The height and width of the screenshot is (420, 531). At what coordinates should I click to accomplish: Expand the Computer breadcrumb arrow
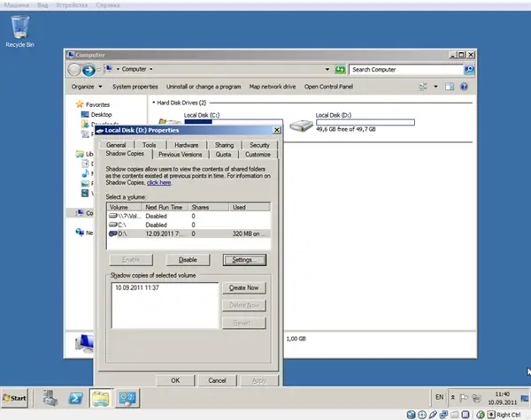pyautogui.click(x=151, y=69)
